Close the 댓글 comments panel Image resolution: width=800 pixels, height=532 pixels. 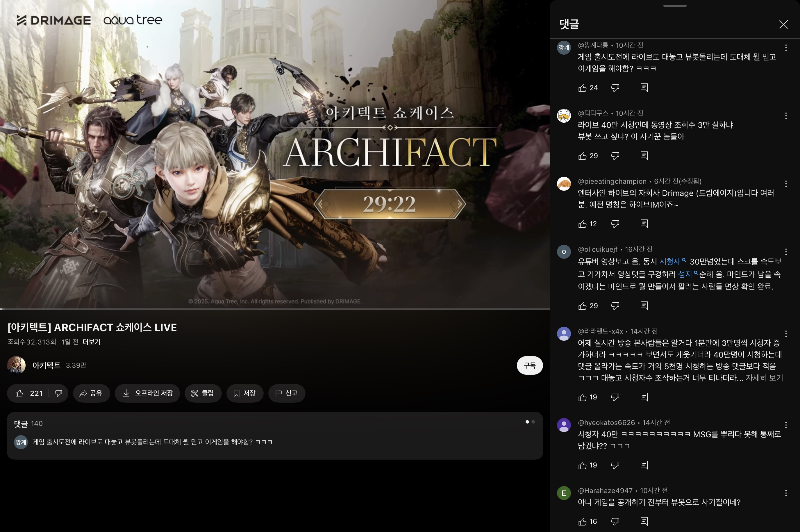click(x=783, y=24)
